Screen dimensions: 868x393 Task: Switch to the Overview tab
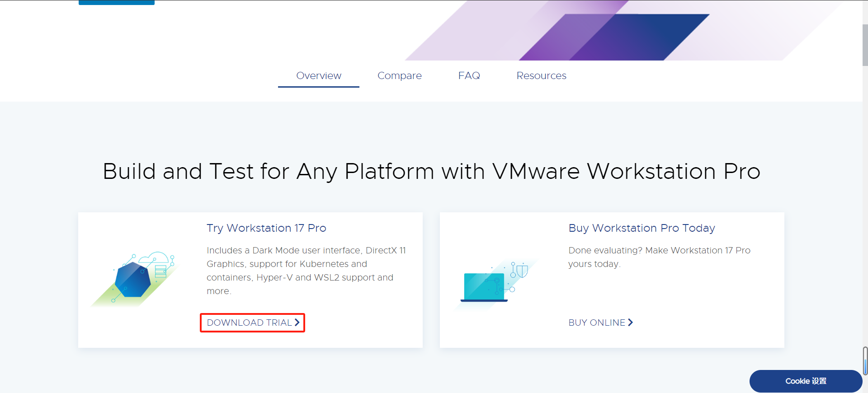(x=319, y=76)
